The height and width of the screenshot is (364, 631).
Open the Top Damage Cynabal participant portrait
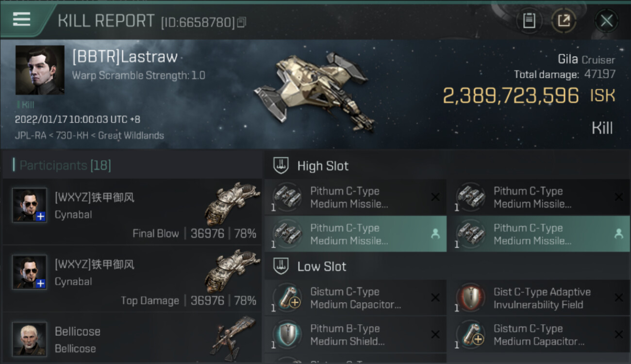tap(30, 272)
